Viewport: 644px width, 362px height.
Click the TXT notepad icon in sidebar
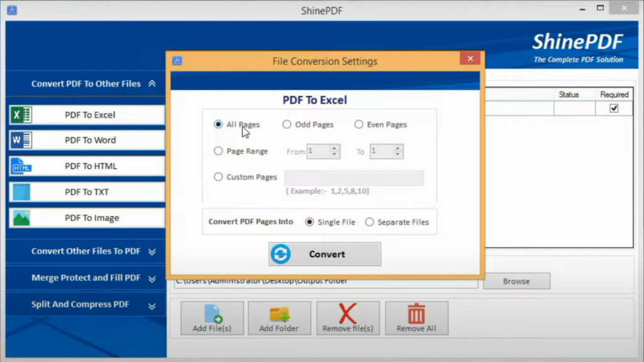(x=21, y=192)
